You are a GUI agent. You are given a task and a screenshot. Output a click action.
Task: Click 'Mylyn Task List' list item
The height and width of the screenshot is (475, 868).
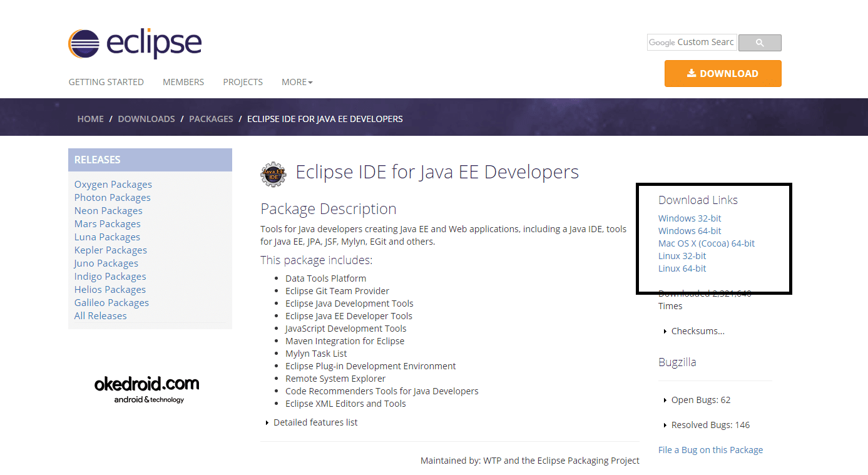point(316,354)
